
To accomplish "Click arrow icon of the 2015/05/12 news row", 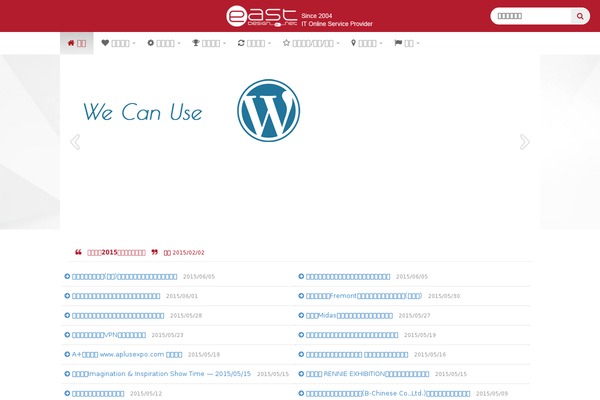I will click(x=67, y=393).
